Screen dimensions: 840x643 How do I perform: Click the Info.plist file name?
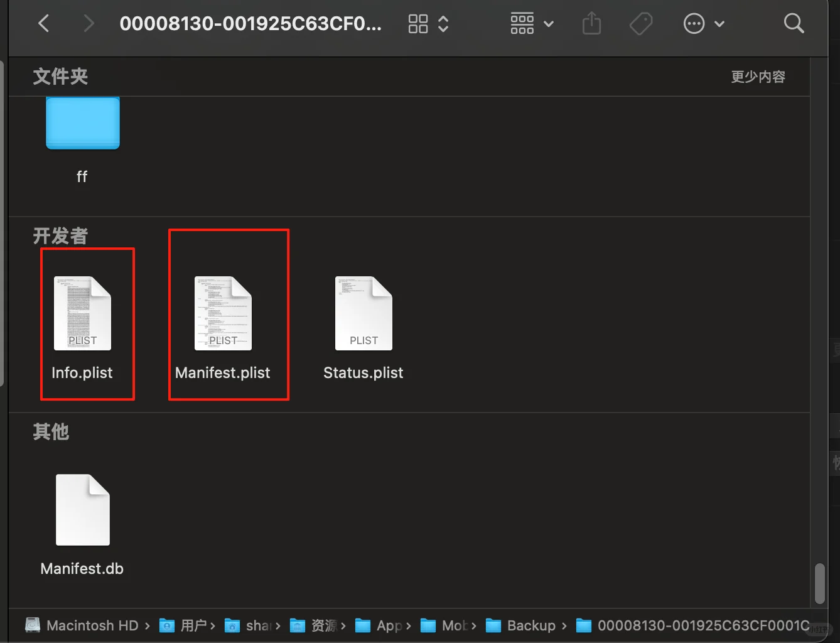point(82,373)
